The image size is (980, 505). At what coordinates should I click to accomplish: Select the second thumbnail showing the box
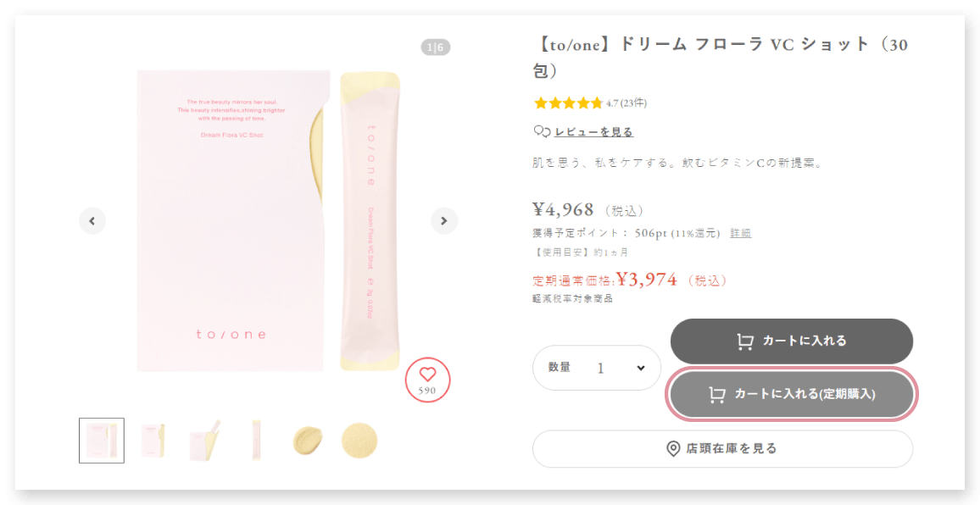(153, 441)
